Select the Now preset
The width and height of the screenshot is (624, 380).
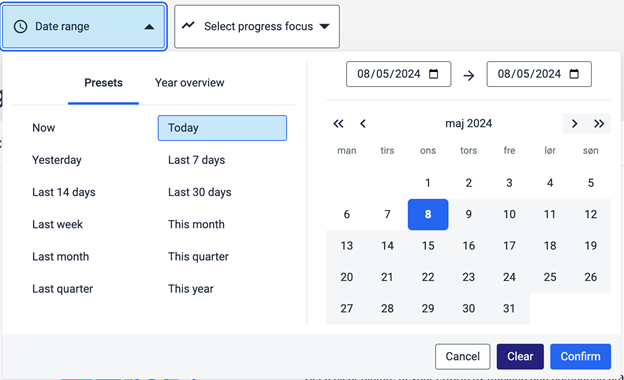click(x=44, y=128)
